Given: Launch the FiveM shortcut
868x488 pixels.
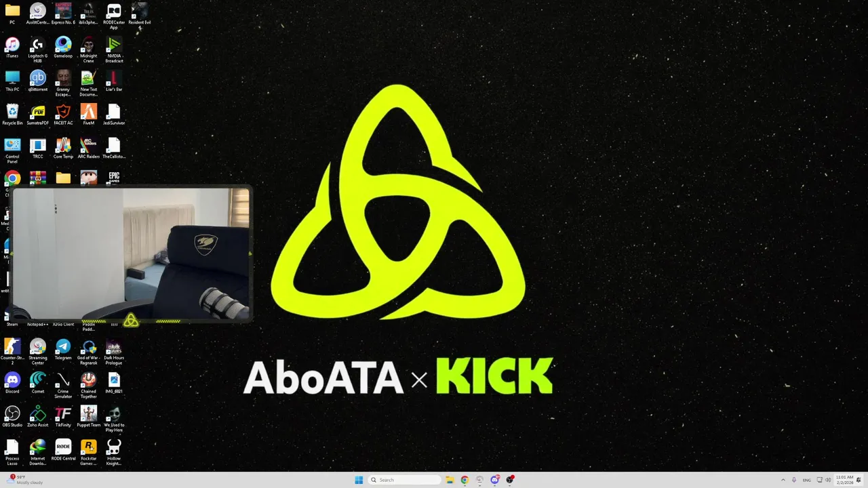Looking at the screenshot, I should pyautogui.click(x=89, y=115).
